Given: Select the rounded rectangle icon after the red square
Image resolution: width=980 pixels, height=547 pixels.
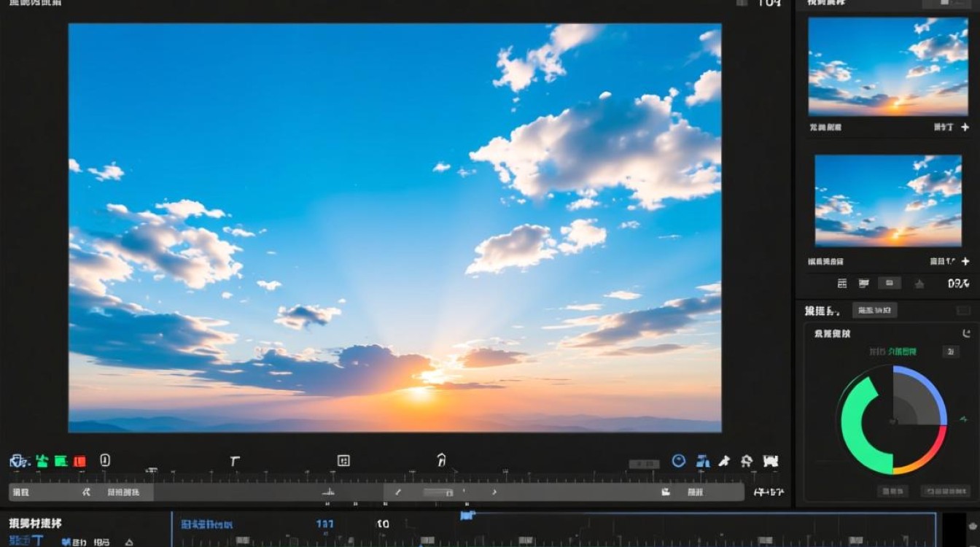Looking at the screenshot, I should tap(105, 460).
